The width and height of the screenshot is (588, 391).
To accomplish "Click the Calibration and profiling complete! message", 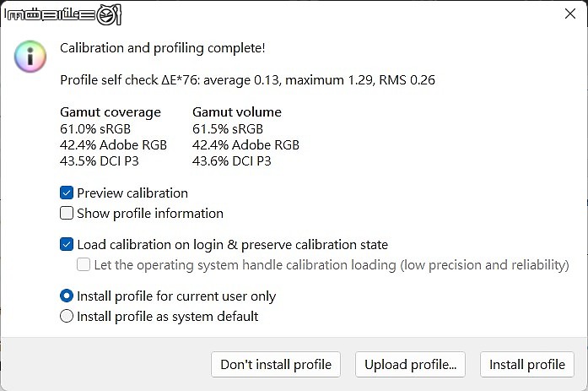I will click(x=162, y=48).
